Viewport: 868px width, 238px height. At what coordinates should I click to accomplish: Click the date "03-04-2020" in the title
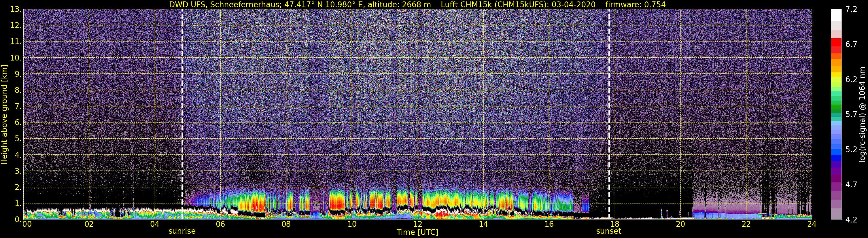click(x=574, y=4)
